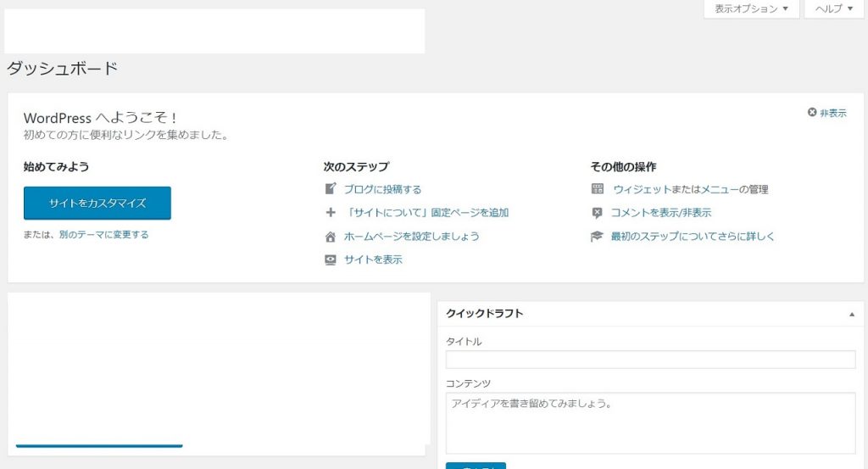
Task: Open the コメントを表示/非表示 link
Action: (661, 213)
